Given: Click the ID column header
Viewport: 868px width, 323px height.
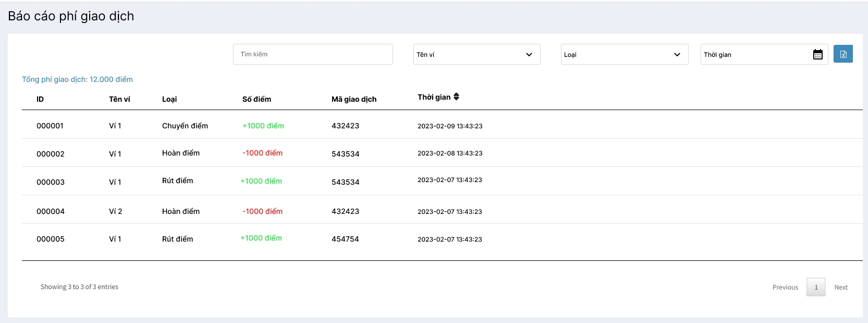Looking at the screenshot, I should click(40, 99).
